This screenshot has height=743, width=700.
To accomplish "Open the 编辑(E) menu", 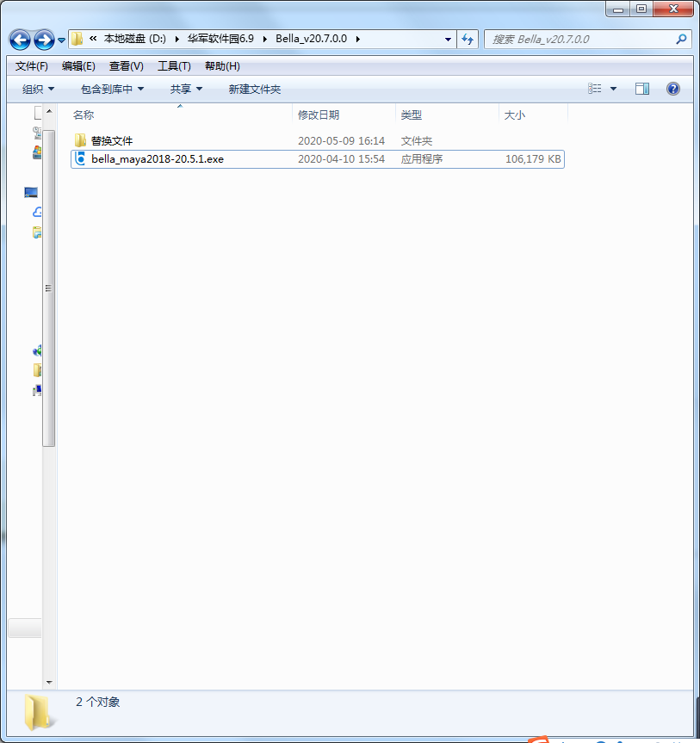I will 78,66.
